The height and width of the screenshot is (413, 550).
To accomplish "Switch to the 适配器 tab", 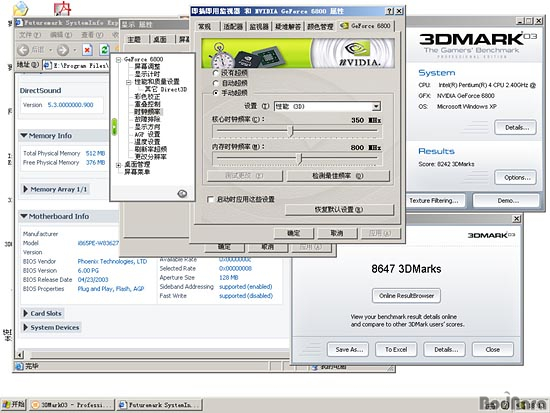I will (x=233, y=27).
